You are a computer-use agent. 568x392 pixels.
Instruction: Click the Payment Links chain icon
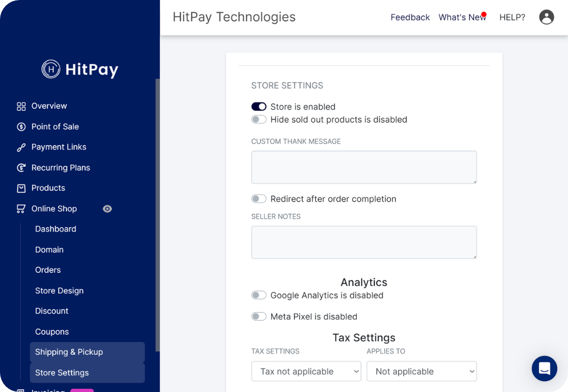pos(21,148)
